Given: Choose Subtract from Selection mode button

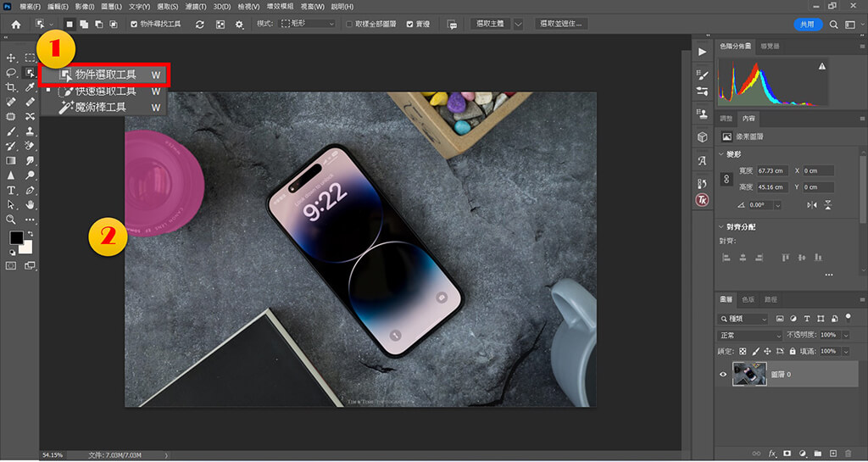Looking at the screenshot, I should [x=98, y=25].
